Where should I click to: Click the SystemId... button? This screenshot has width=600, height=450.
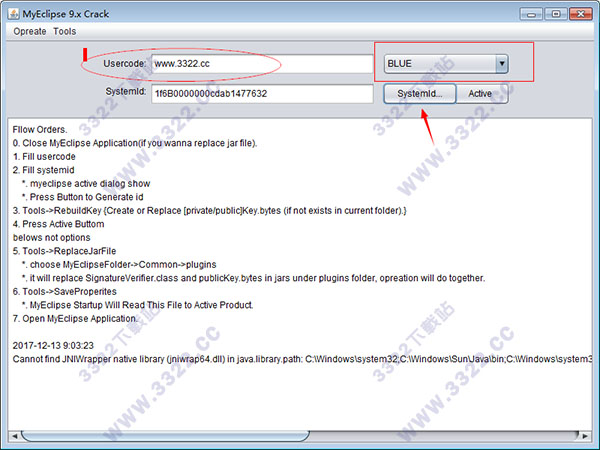tap(420, 94)
